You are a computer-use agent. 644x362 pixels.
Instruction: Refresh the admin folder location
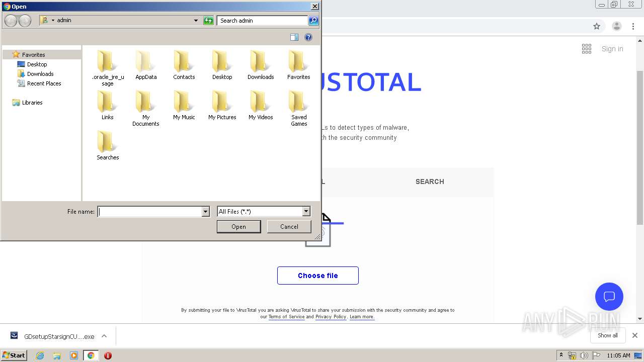click(208, 21)
